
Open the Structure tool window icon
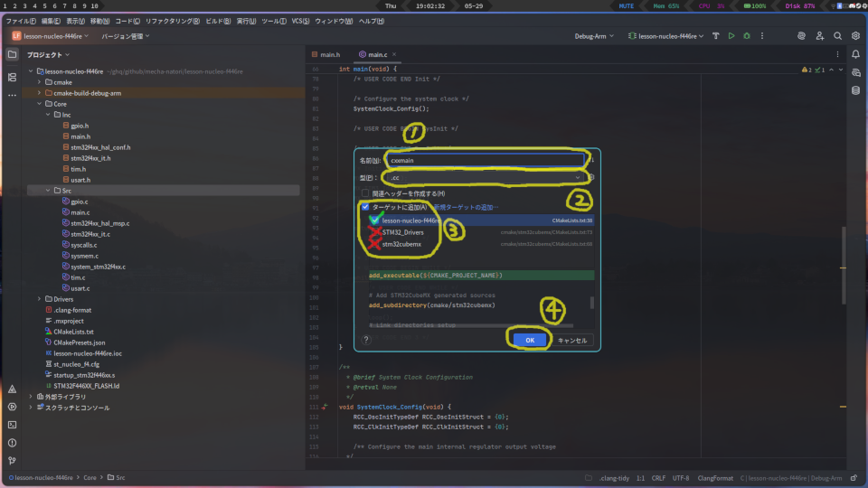pos(12,78)
